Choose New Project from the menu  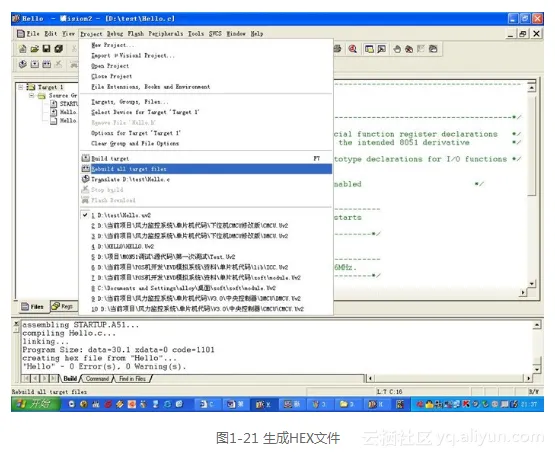[x=206, y=45]
